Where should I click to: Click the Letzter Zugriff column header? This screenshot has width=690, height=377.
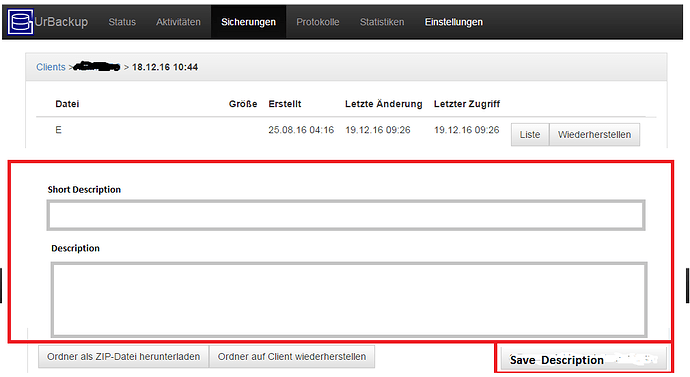467,104
